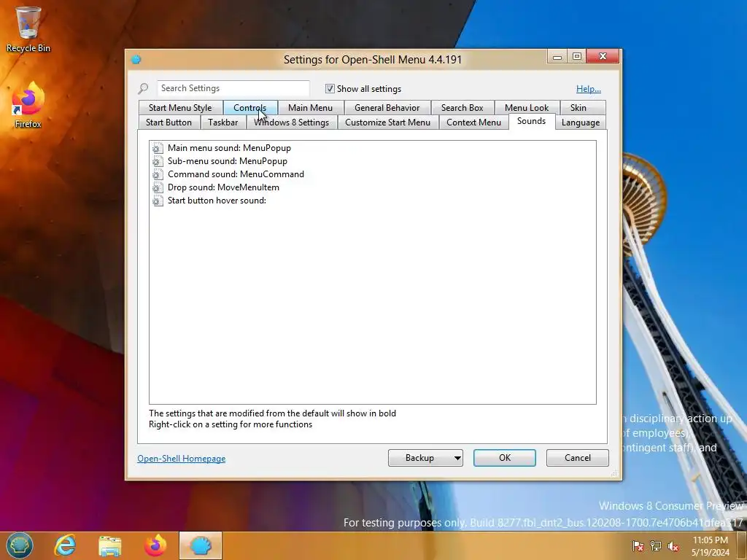Click the Cancel button
The image size is (747, 560).
click(x=578, y=458)
